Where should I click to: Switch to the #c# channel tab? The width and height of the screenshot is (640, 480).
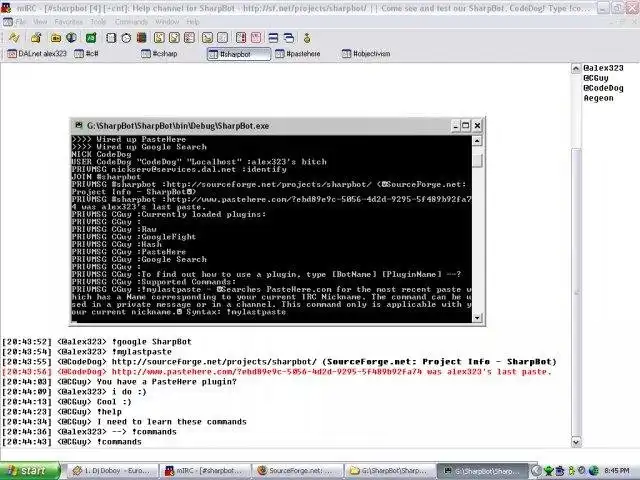point(87,53)
